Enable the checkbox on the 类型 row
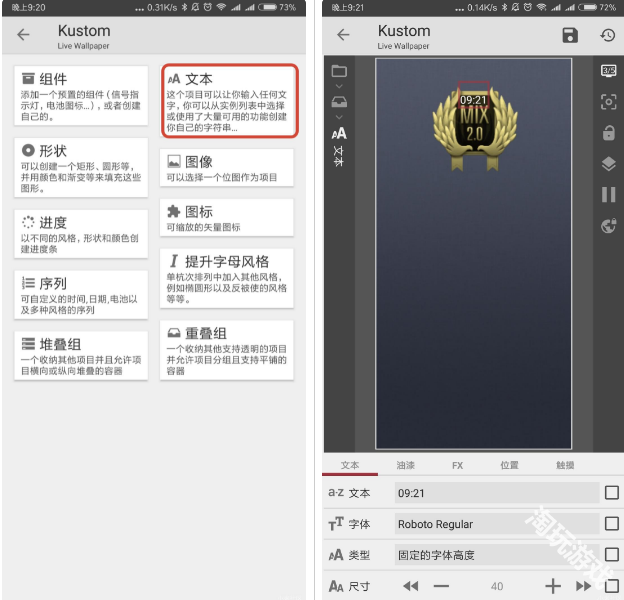 point(611,554)
